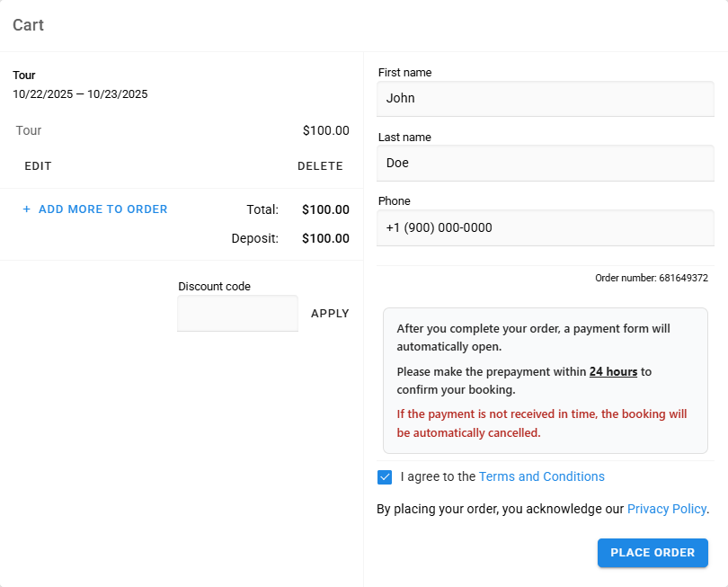Image resolution: width=728 pixels, height=587 pixels.
Task: Click the red cancellation warning text
Action: [541, 423]
